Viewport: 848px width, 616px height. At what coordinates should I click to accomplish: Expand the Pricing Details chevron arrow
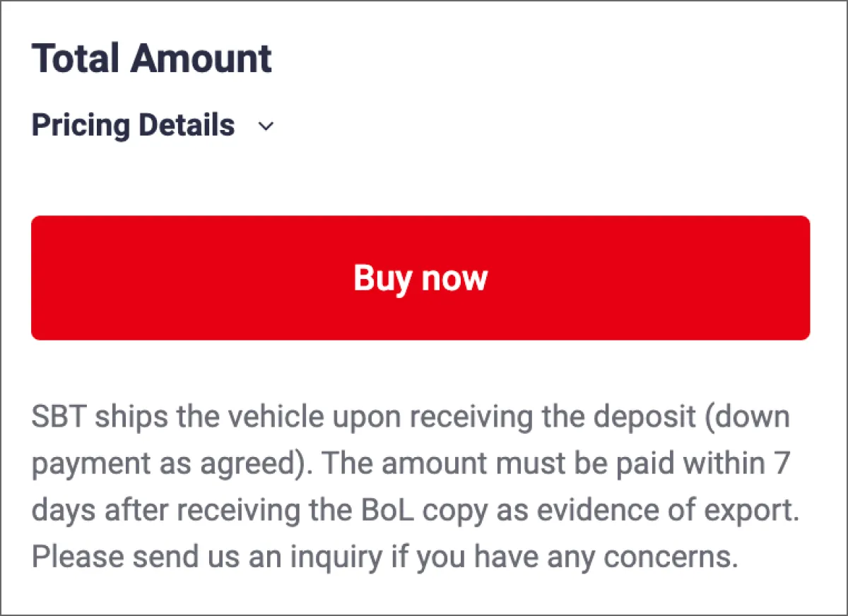[x=266, y=126]
